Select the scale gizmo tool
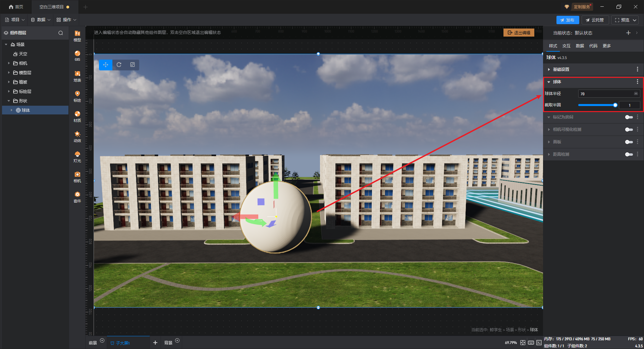The width and height of the screenshot is (644, 349). (x=132, y=65)
